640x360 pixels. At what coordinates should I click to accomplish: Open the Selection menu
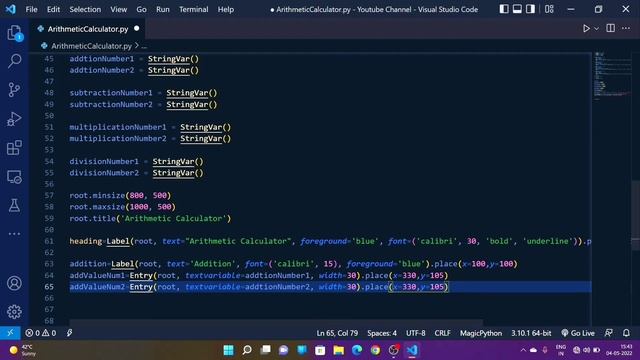[x=85, y=9]
